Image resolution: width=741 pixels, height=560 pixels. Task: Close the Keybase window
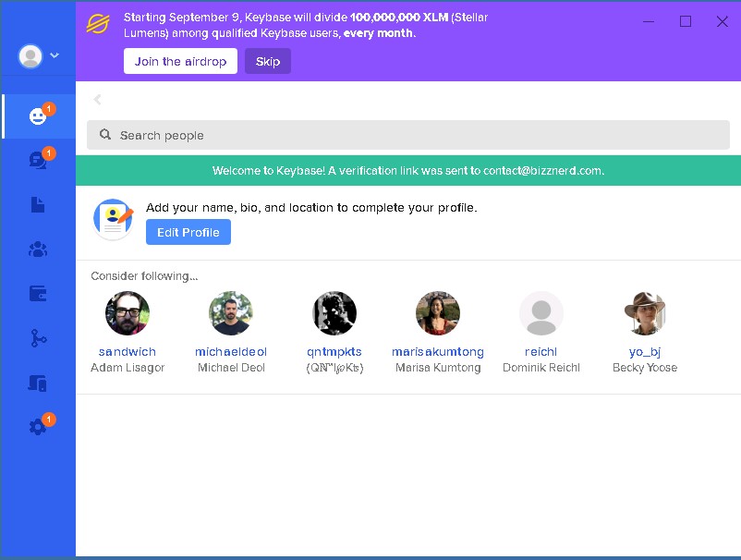point(723,21)
